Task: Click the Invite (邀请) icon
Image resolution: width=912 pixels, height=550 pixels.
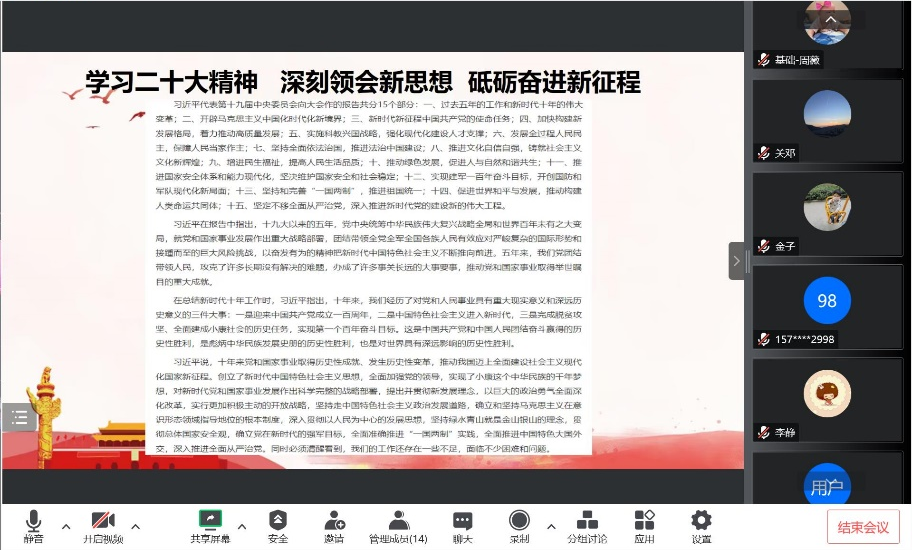Action: 334,524
